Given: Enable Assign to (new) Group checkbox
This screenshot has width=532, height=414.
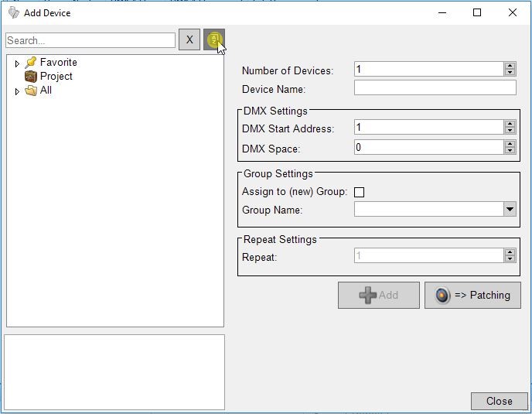Looking at the screenshot, I should tap(359, 192).
